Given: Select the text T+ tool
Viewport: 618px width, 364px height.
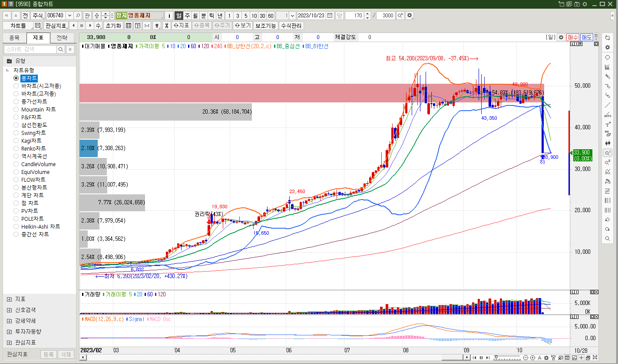Looking at the screenshot, I should click(607, 124).
